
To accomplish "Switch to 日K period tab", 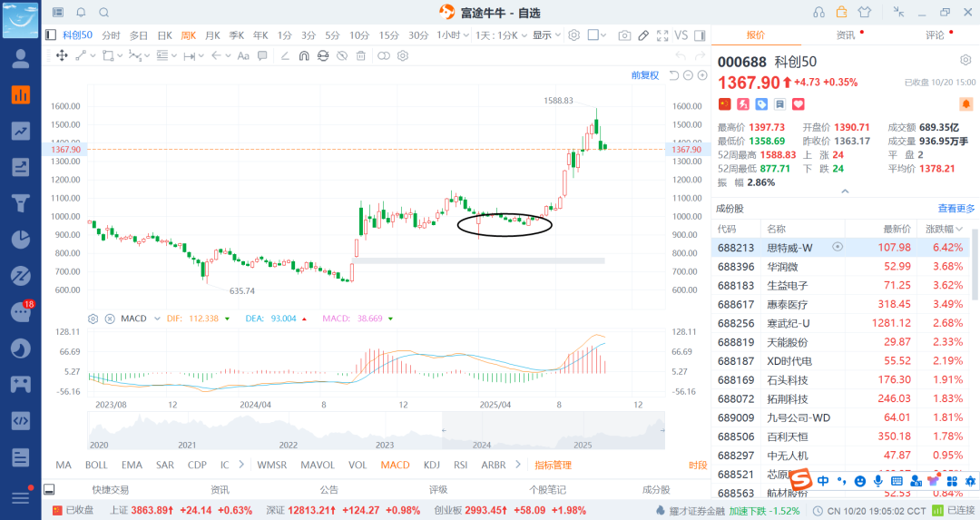I will pos(164,35).
